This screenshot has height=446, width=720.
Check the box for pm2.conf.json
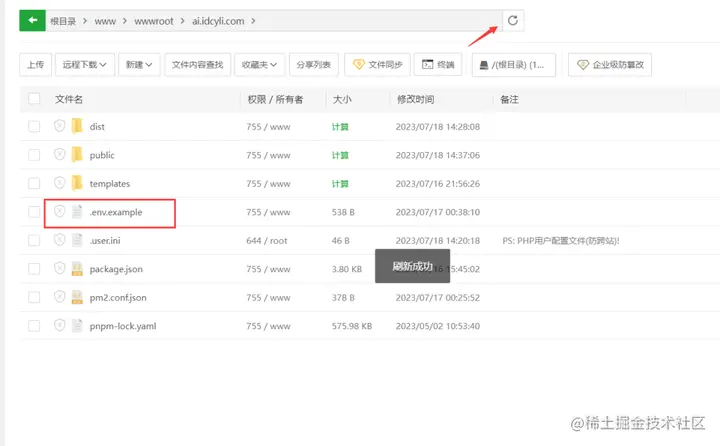(34, 297)
